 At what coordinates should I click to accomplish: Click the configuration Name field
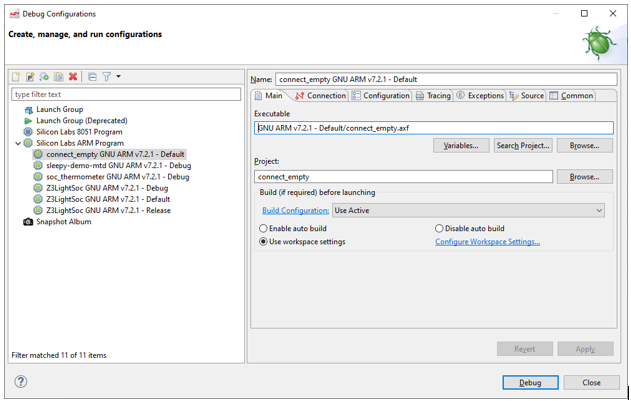tap(446, 79)
